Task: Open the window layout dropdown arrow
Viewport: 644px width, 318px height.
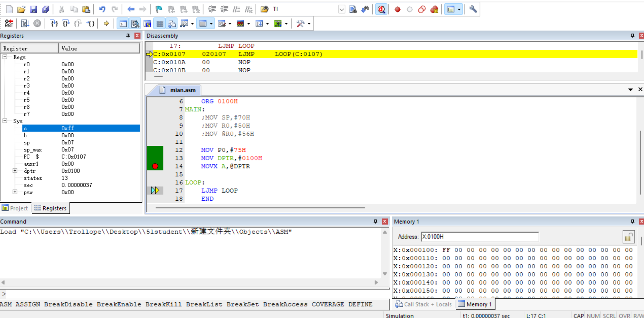Action: click(x=459, y=9)
